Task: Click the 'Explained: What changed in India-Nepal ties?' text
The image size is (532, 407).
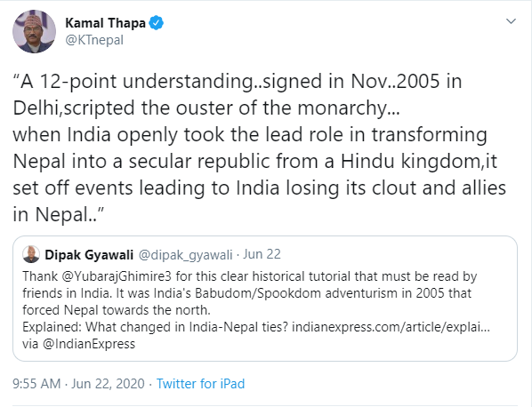Action: click(x=155, y=327)
